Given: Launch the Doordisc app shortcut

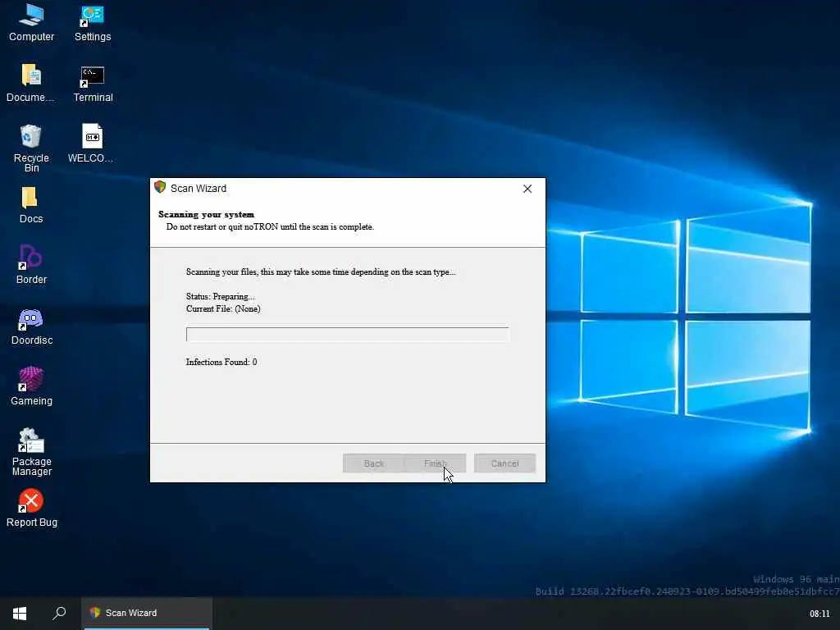Looking at the screenshot, I should tap(32, 326).
